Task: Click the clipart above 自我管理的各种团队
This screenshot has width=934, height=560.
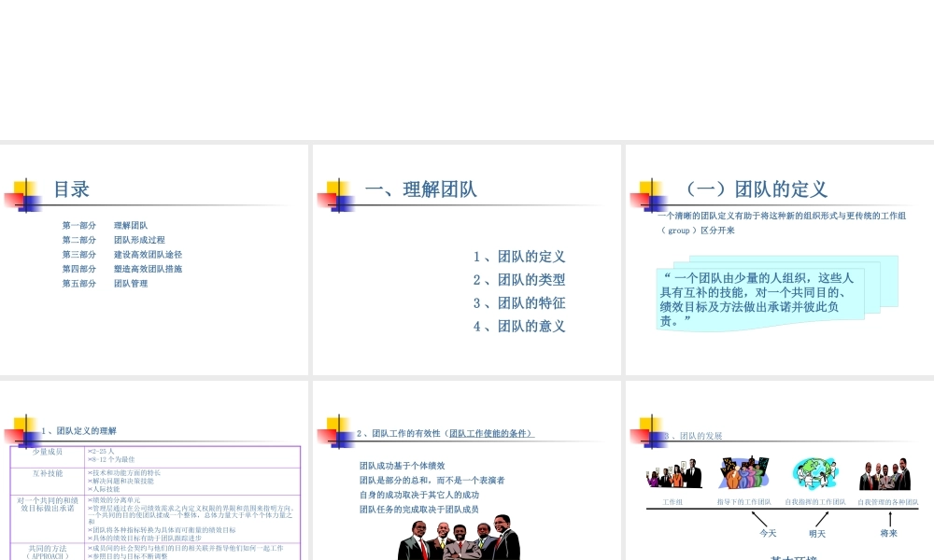Action: [x=885, y=474]
